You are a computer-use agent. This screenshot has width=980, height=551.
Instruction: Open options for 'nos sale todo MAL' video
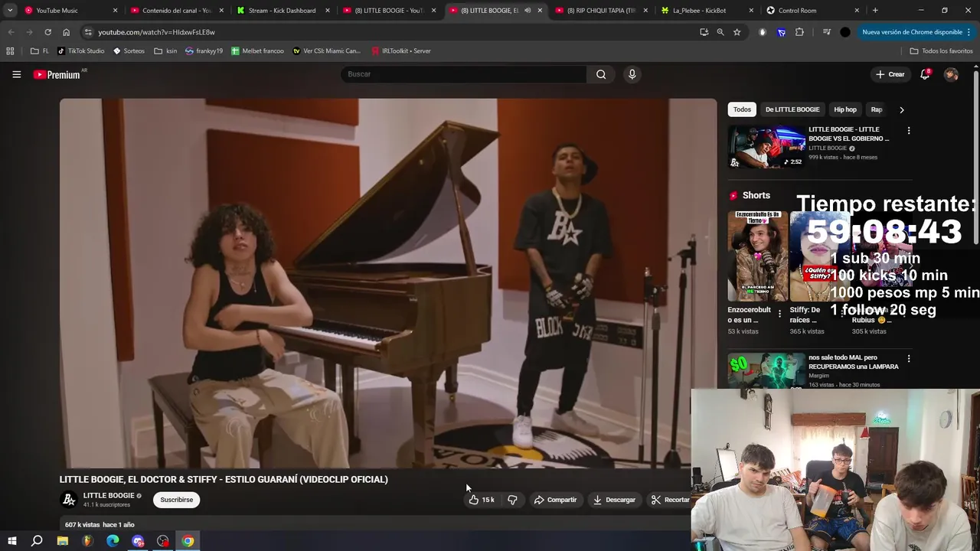click(909, 358)
